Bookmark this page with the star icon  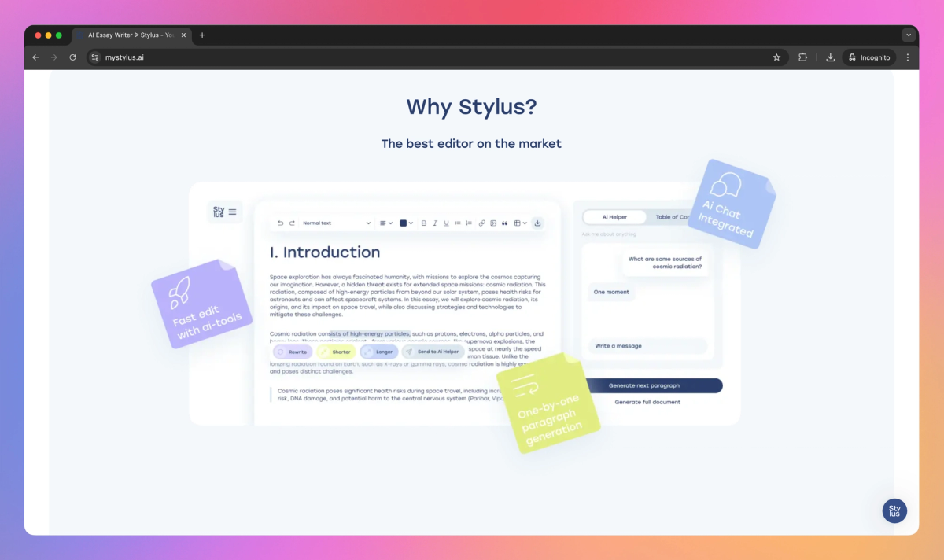(776, 57)
